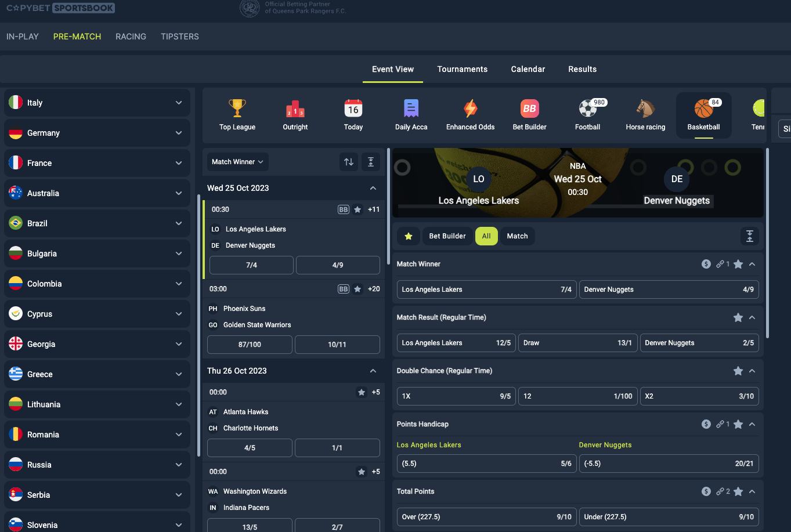Screen dimensions: 791x532
Task: Favorite the Atlanta Hawks match star
Action: click(x=362, y=392)
